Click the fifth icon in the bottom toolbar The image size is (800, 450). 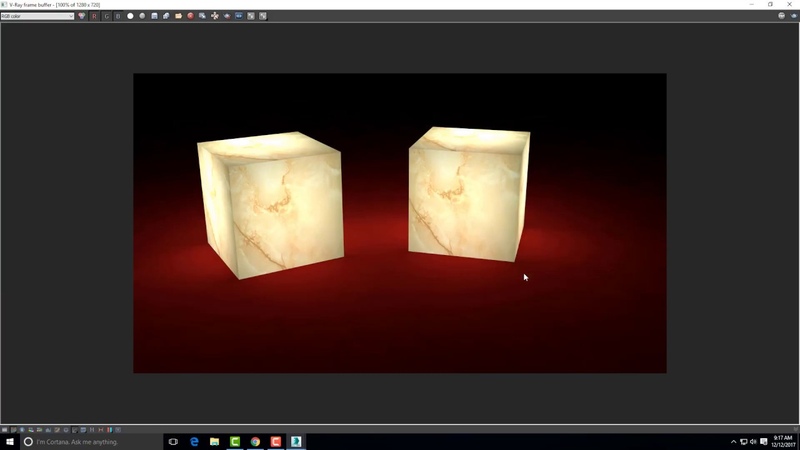(x=39, y=430)
